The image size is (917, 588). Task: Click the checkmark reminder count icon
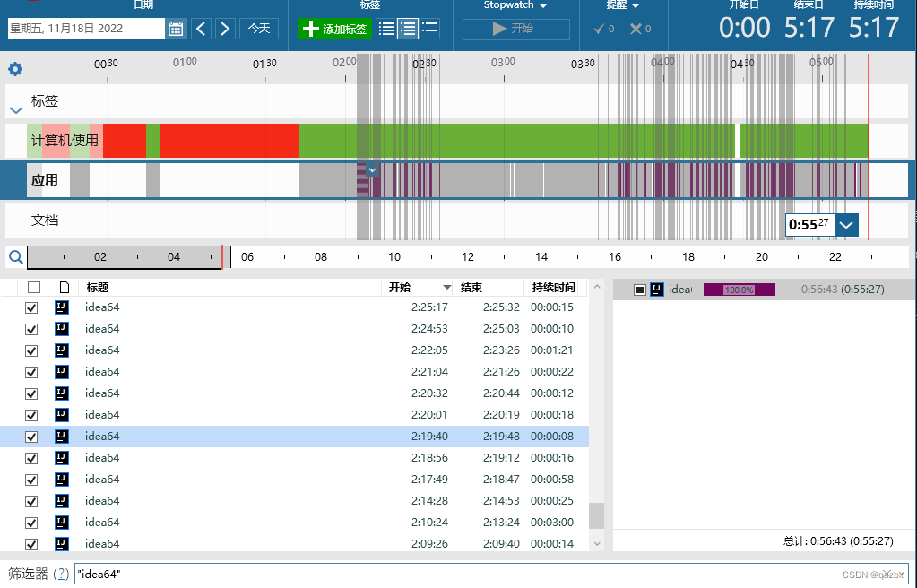click(603, 29)
